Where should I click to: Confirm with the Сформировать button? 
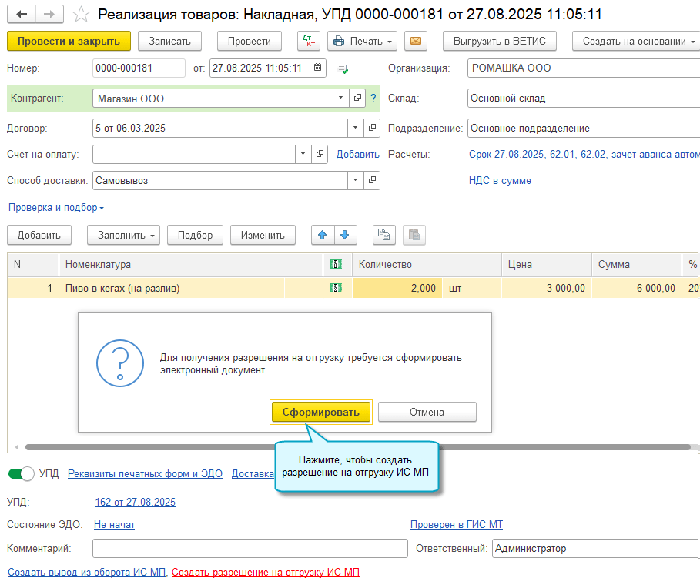tap(321, 413)
